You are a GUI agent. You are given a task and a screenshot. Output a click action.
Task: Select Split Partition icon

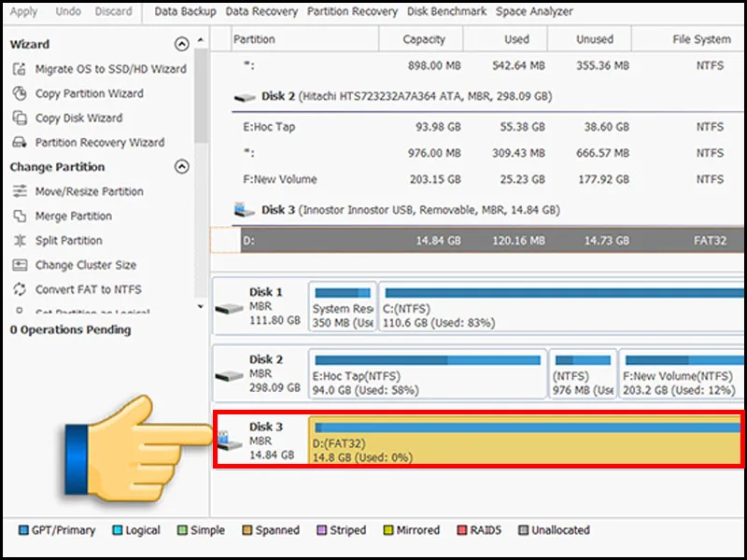coord(20,241)
